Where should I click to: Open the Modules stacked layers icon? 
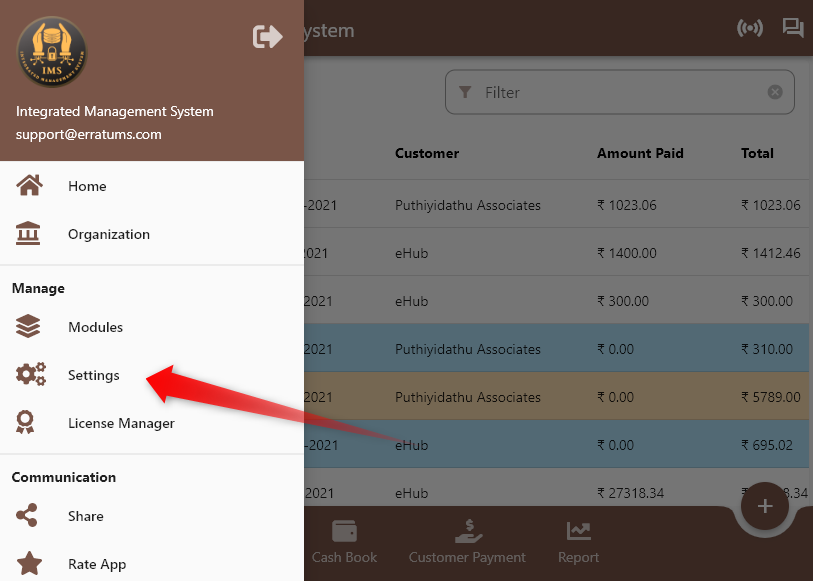[28, 327]
